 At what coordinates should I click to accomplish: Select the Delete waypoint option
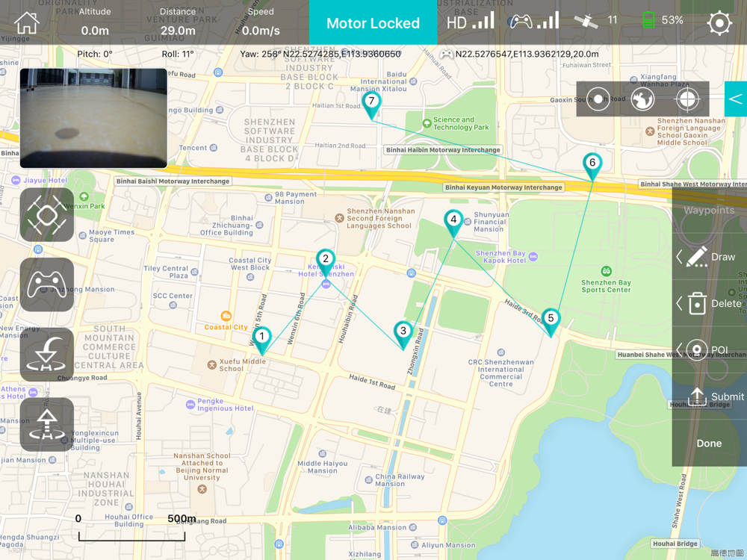[x=715, y=303]
